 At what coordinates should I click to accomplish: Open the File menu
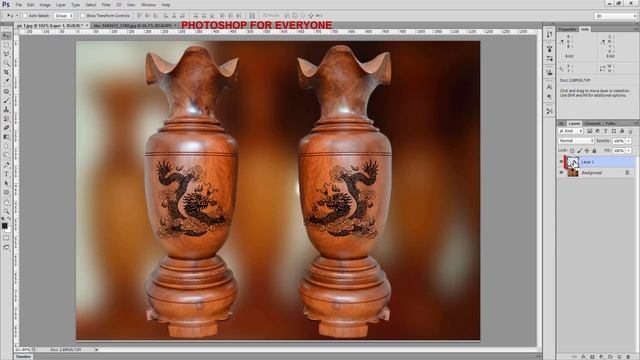(19, 5)
